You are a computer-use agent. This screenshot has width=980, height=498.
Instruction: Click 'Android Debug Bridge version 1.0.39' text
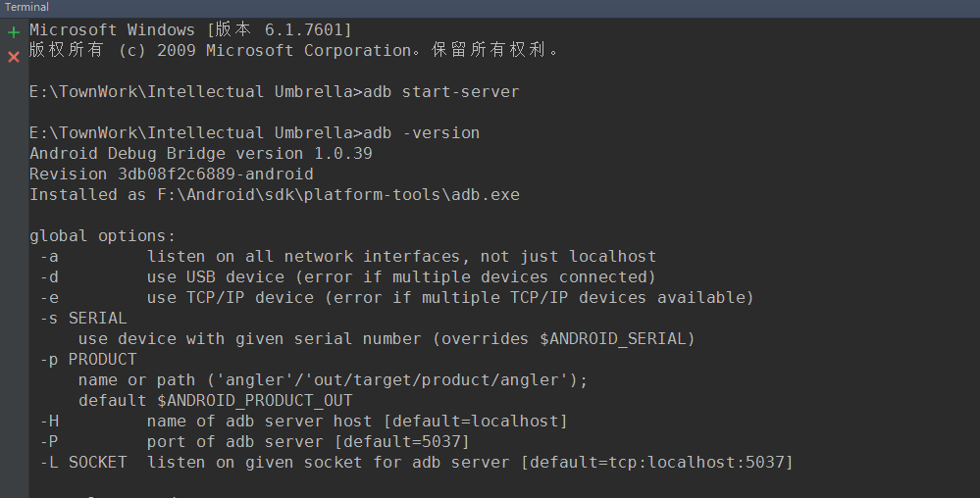pyautogui.click(x=200, y=154)
